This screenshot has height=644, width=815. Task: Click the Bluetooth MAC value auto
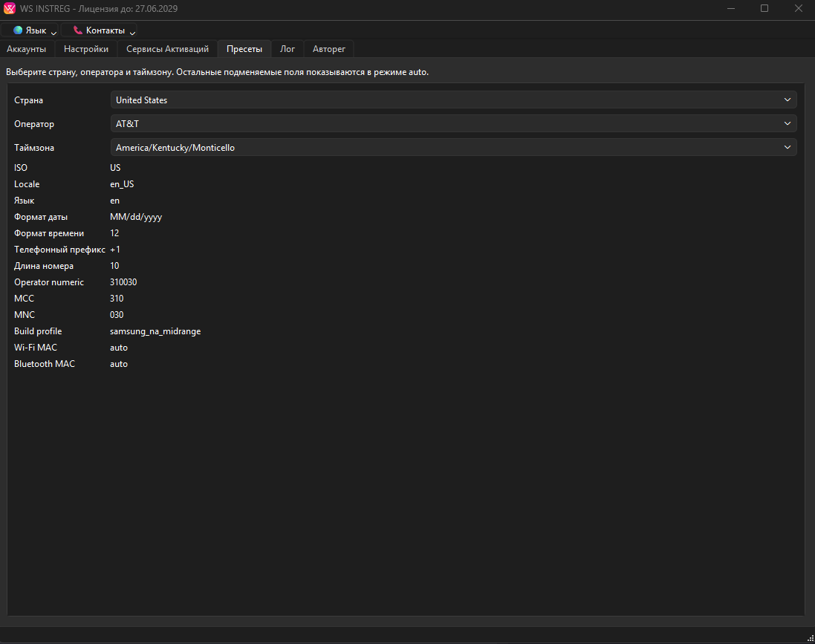pos(119,364)
